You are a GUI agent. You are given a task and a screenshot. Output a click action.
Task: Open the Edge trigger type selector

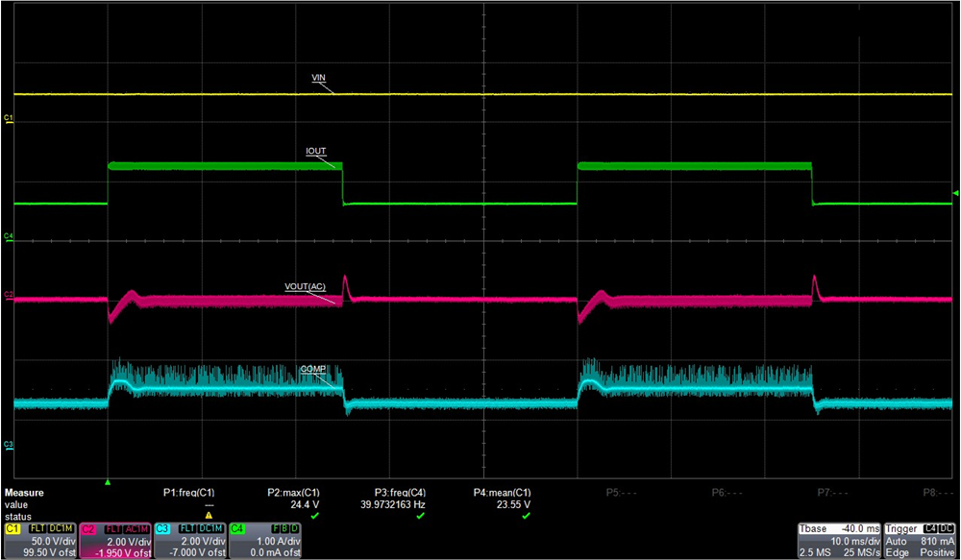(x=896, y=551)
